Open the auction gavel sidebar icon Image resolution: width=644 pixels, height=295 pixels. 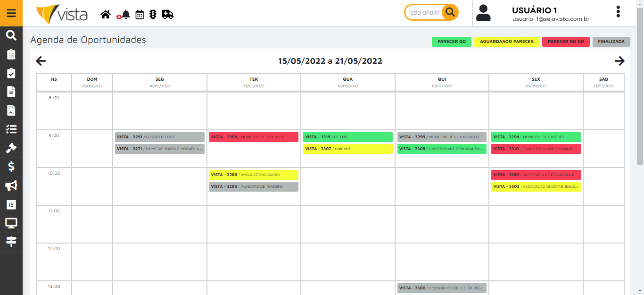[x=11, y=148]
